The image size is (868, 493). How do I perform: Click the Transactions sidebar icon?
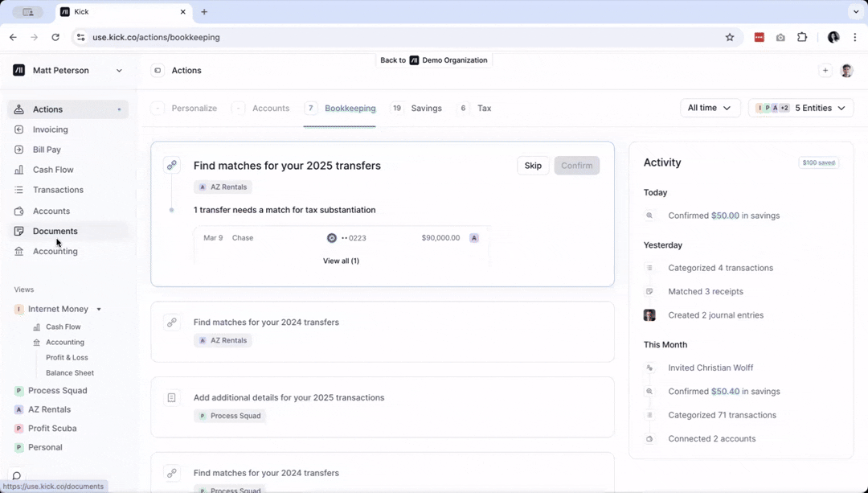coord(18,190)
